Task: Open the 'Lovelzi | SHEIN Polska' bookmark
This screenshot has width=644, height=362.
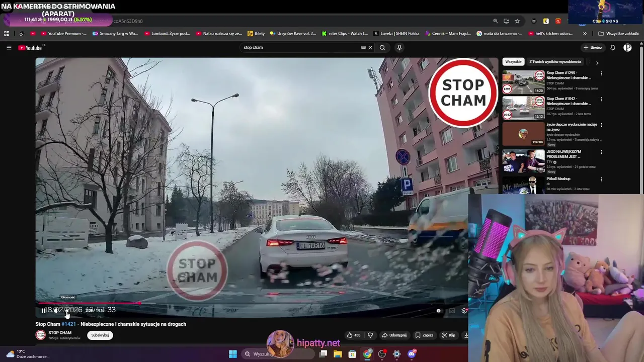Action: click(396, 34)
